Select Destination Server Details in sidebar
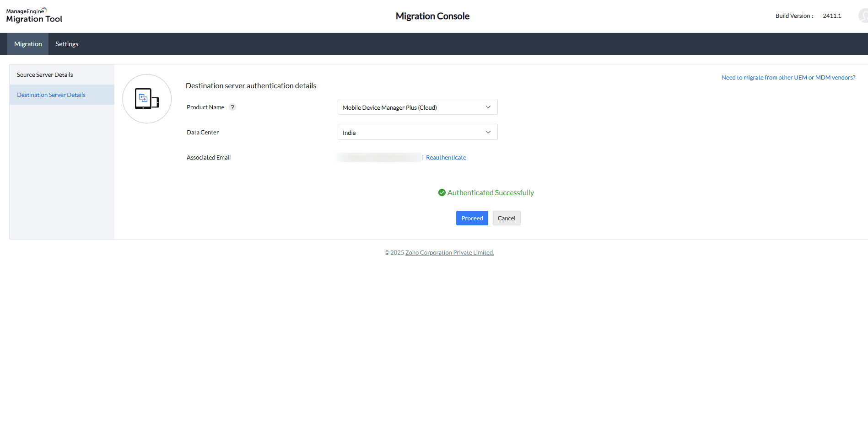This screenshot has width=868, height=421. pyautogui.click(x=62, y=95)
